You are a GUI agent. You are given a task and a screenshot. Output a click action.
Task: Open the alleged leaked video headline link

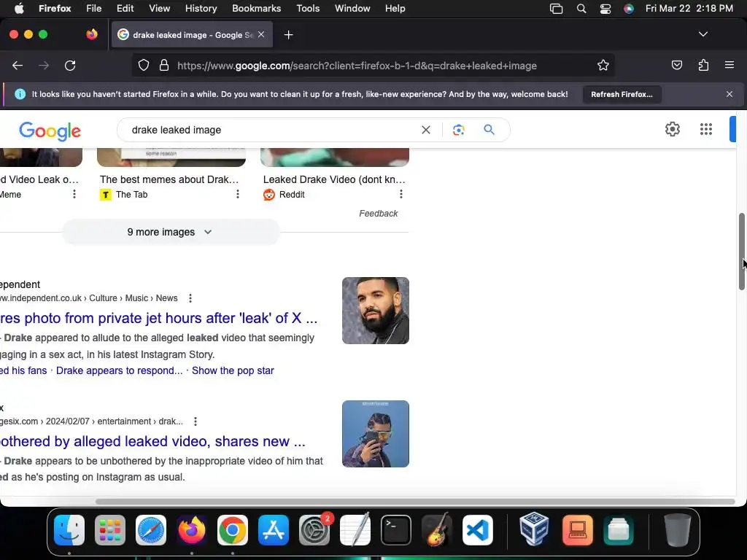coord(152,441)
